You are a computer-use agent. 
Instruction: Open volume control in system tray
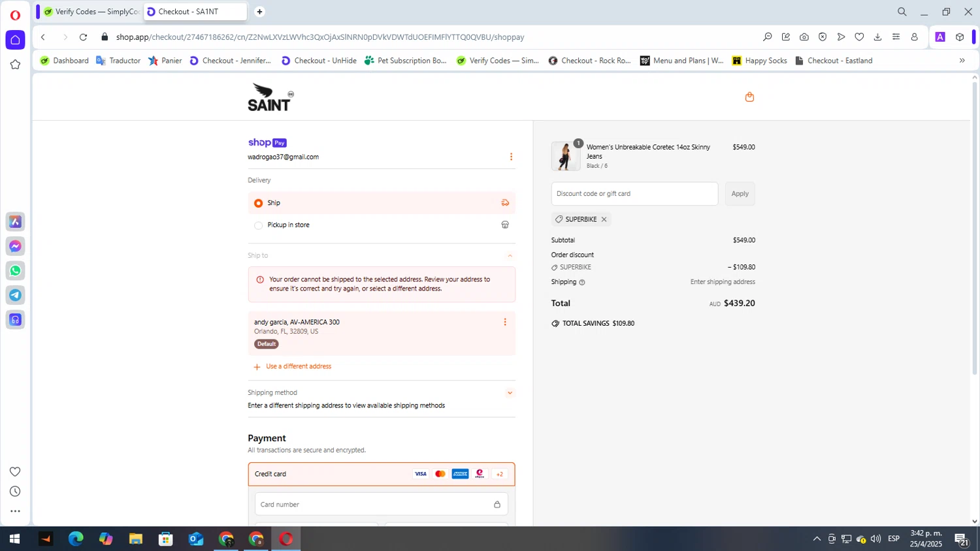(x=875, y=539)
